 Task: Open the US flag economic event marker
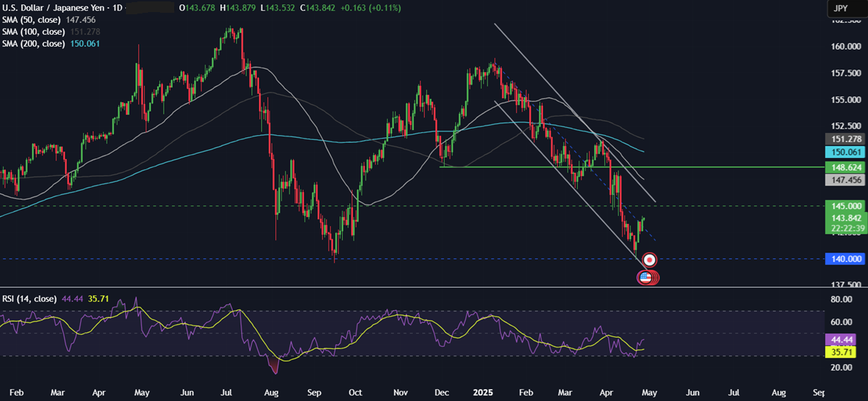[x=646, y=278]
